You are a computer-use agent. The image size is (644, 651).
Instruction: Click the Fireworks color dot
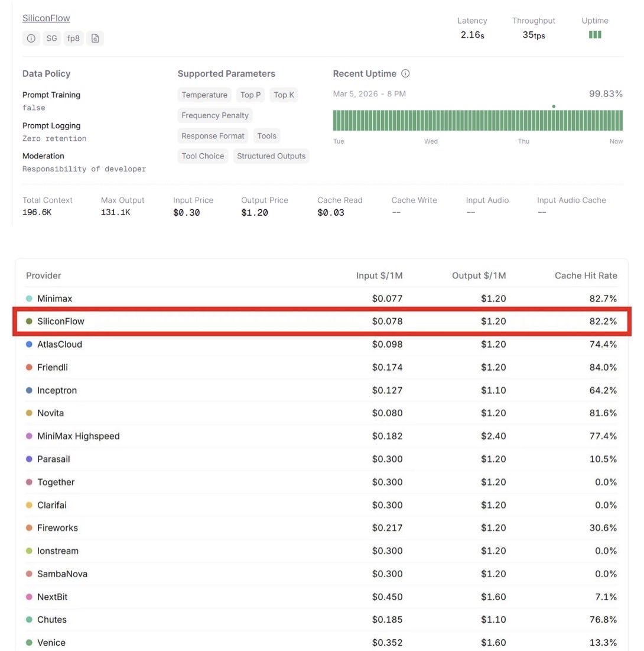29,527
